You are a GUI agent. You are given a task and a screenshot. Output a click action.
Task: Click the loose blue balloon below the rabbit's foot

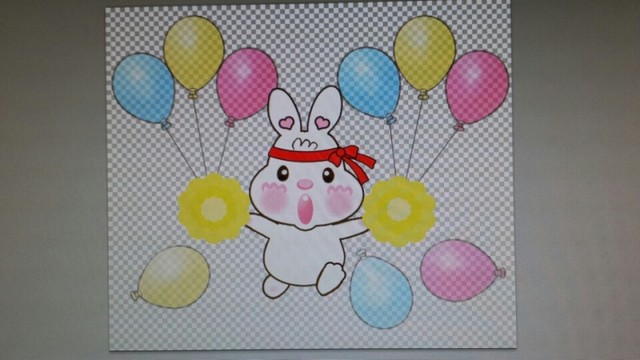point(380,290)
